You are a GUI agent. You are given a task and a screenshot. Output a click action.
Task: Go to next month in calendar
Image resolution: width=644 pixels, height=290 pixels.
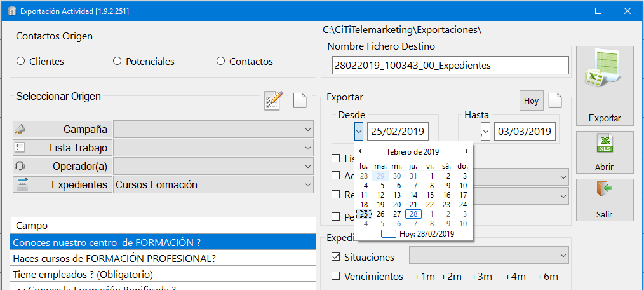click(467, 151)
